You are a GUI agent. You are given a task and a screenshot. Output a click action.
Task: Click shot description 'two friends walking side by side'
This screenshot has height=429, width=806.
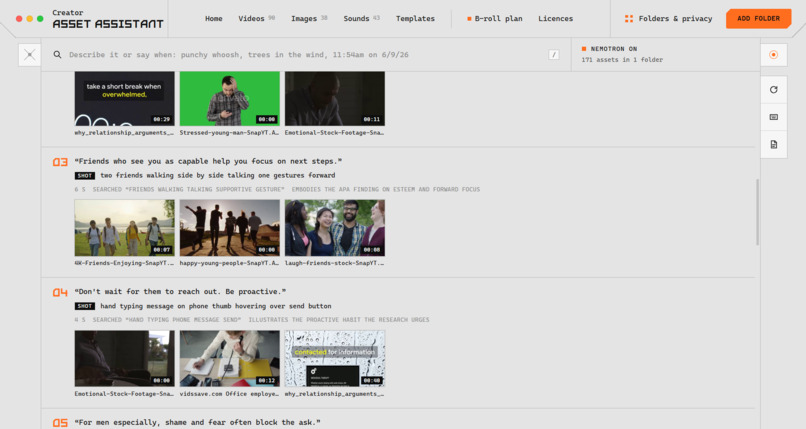(217, 176)
